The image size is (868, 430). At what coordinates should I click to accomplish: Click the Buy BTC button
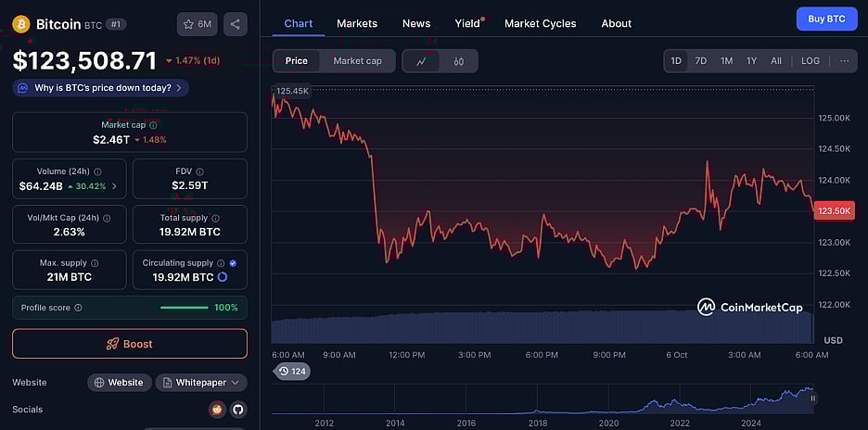pos(826,19)
